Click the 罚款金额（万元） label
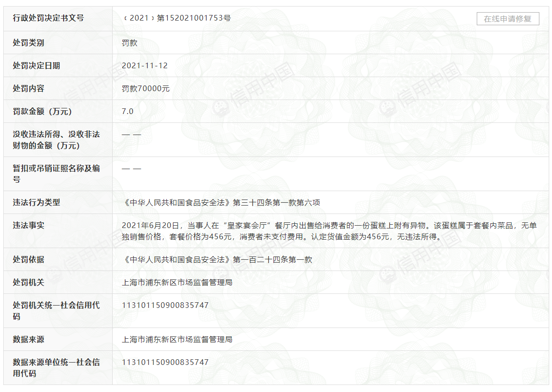Screen dimensions: 552x392 42,111
